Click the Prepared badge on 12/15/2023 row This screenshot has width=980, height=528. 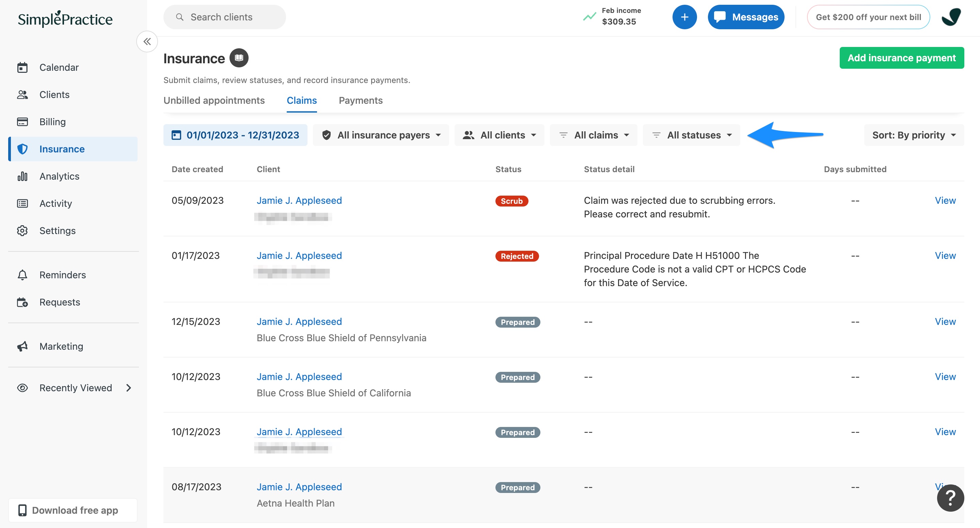pyautogui.click(x=517, y=323)
